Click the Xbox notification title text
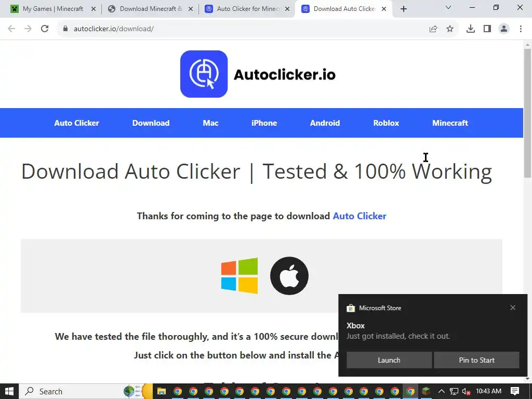 click(355, 326)
